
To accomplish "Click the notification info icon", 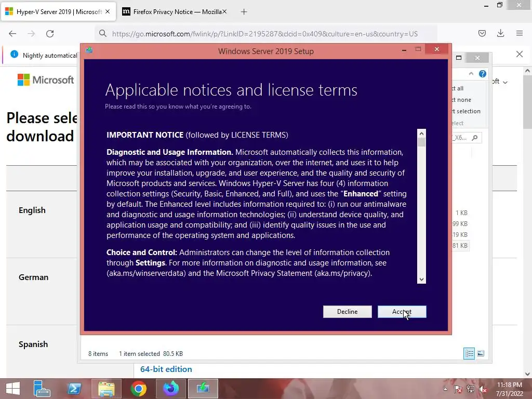I will click(x=14, y=54).
